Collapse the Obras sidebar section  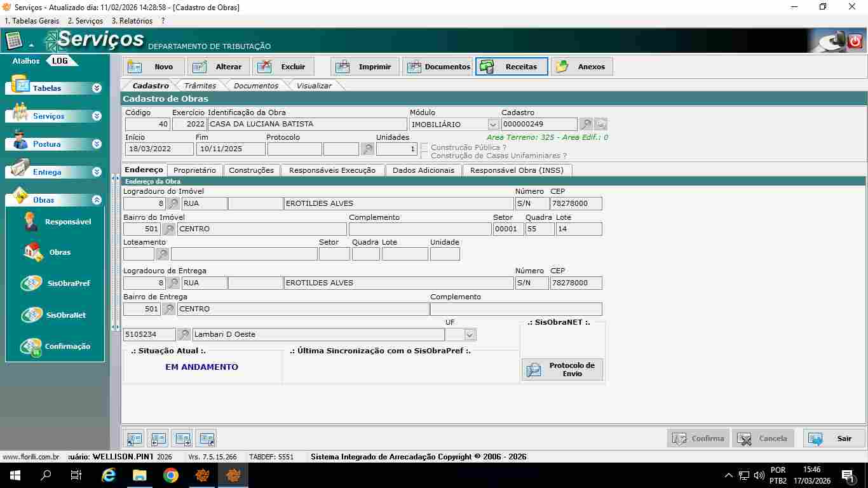[97, 200]
